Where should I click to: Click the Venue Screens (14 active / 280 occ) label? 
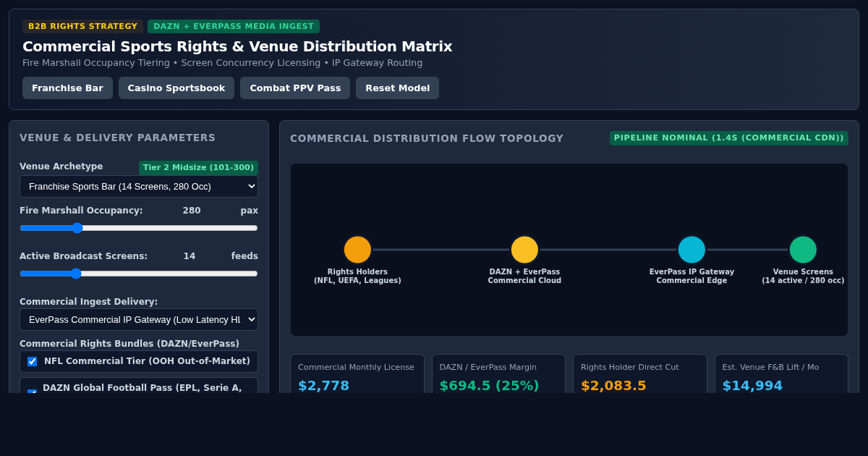click(x=803, y=276)
